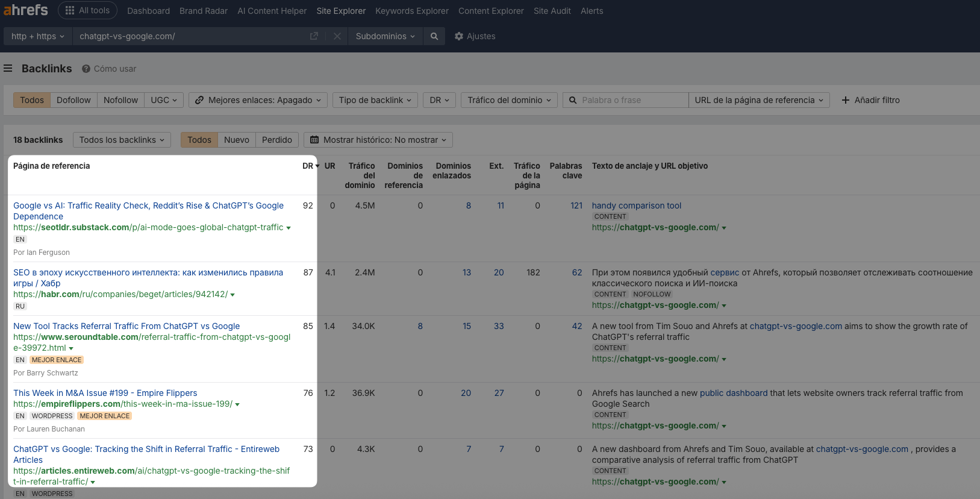This screenshot has width=980, height=499.
Task: Open This Week in M&A Issue #199 link
Action: click(105, 393)
